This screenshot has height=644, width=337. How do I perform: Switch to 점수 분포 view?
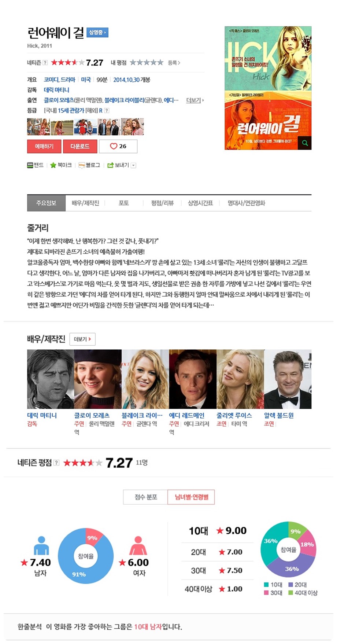[x=145, y=497]
